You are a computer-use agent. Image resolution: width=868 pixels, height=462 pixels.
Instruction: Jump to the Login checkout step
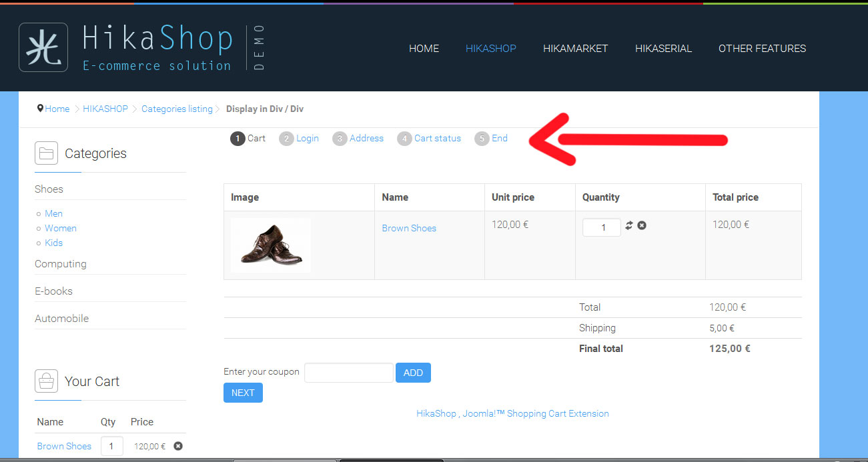(308, 138)
